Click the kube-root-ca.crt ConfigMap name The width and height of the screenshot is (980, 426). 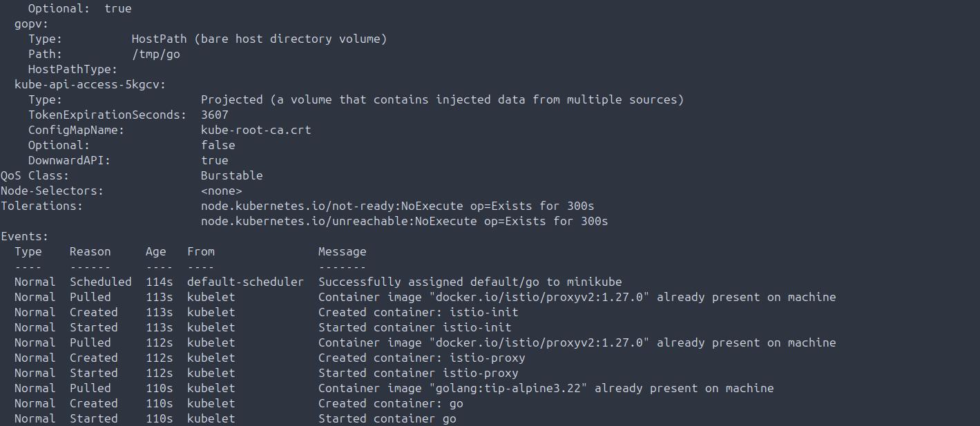pos(256,130)
